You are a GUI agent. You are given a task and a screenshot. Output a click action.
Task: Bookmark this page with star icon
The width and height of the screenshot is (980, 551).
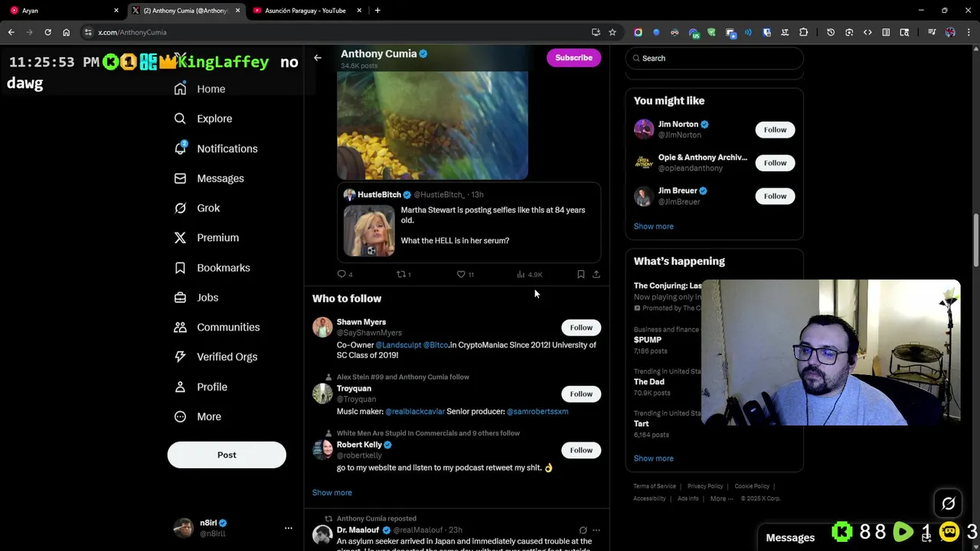[612, 32]
